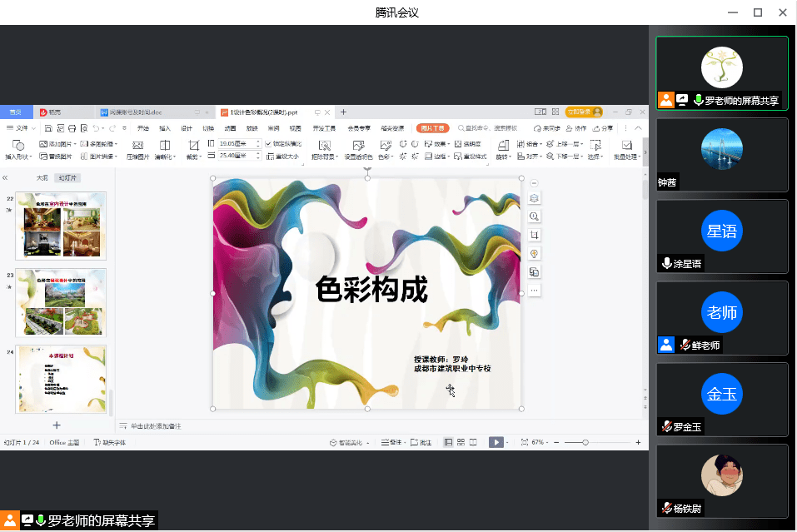Start slideshow with status bar play button

coord(496,442)
